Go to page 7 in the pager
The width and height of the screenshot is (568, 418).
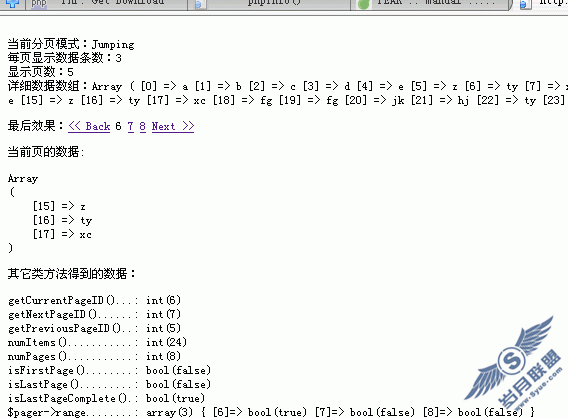coord(130,126)
